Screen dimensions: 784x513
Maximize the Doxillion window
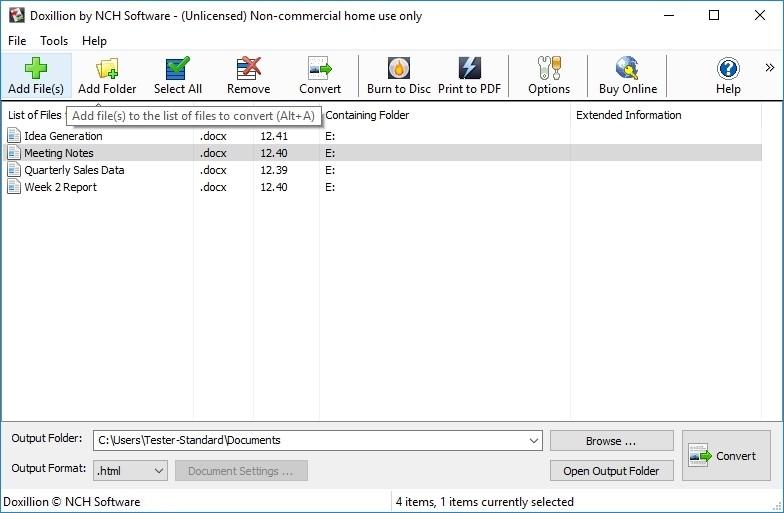714,16
